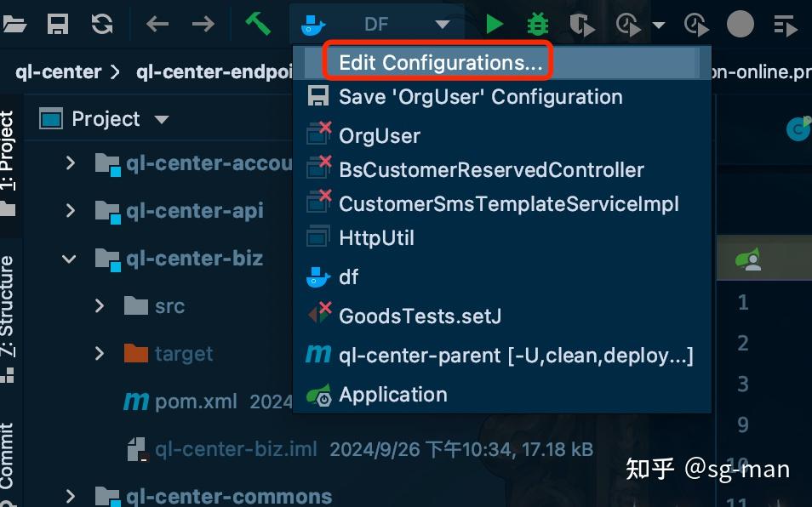Select the Application run configuration
This screenshot has height=507, width=812.
[392, 395]
